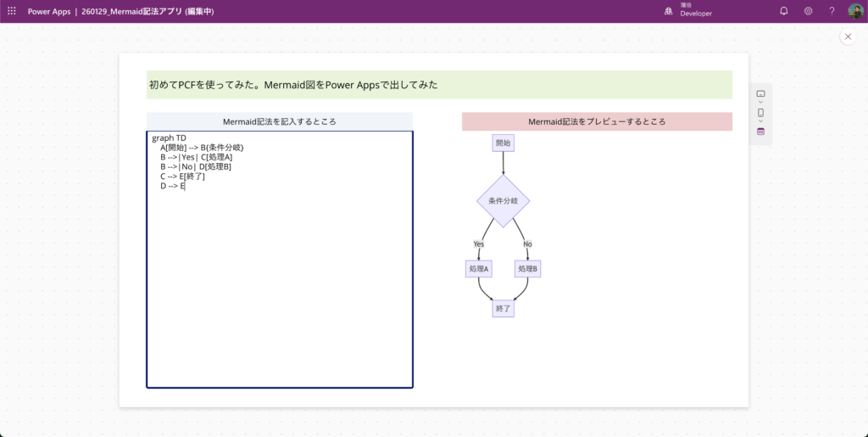Click inside the Mermaid code text box
Image resolution: width=868 pixels, height=437 pixels.
pyautogui.click(x=279, y=280)
